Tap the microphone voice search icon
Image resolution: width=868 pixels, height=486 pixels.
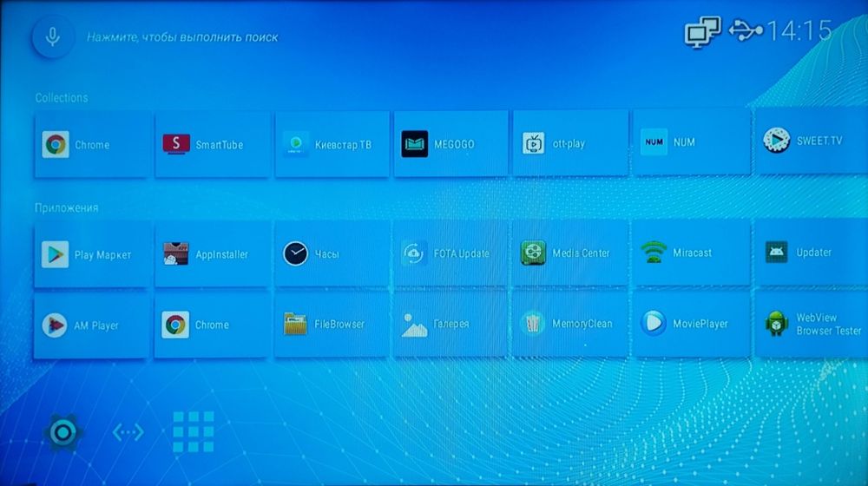53,36
